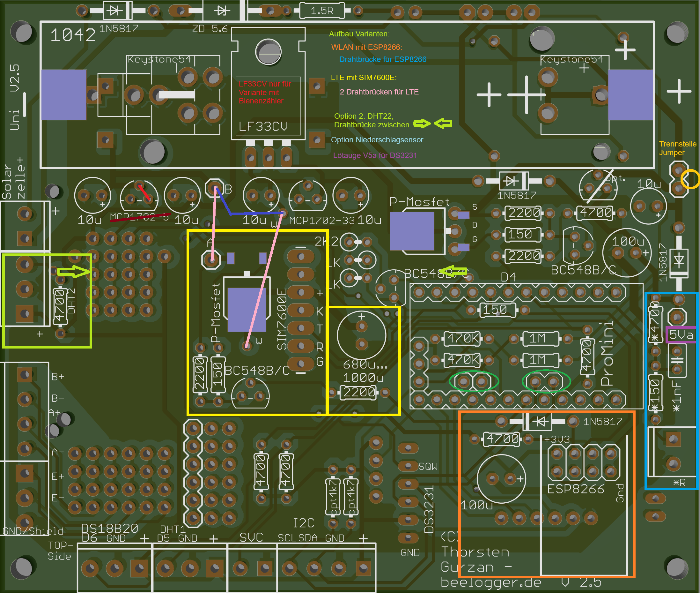
Task: Click the ZD 5.6 zener diode symbol
Action: tap(222, 11)
